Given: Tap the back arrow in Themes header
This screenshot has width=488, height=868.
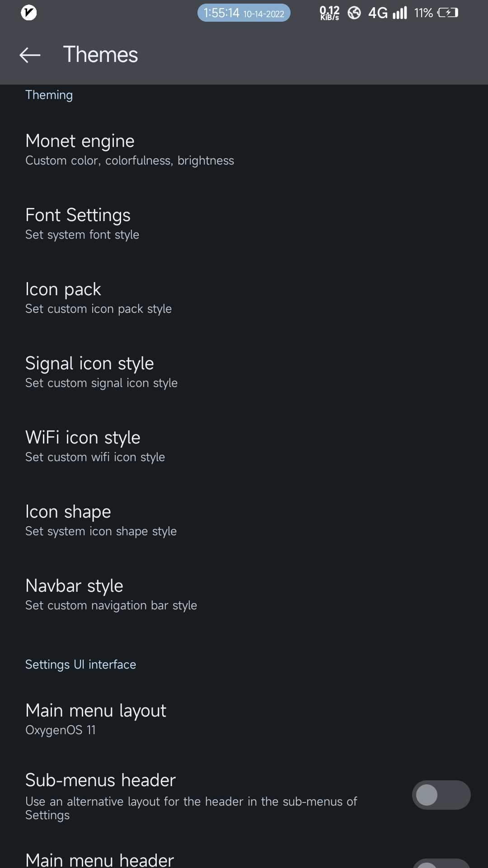Looking at the screenshot, I should 30,55.
